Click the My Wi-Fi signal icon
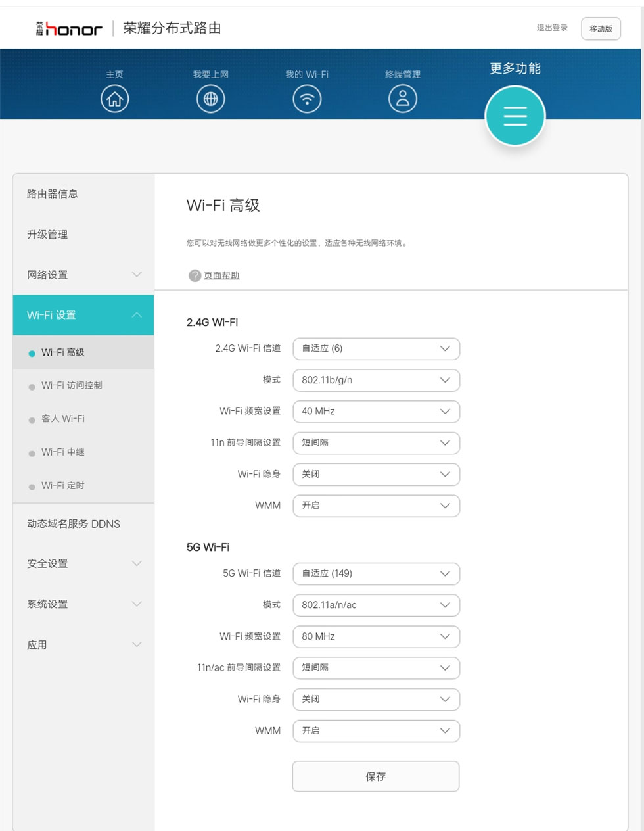This screenshot has height=831, width=644. tap(307, 99)
